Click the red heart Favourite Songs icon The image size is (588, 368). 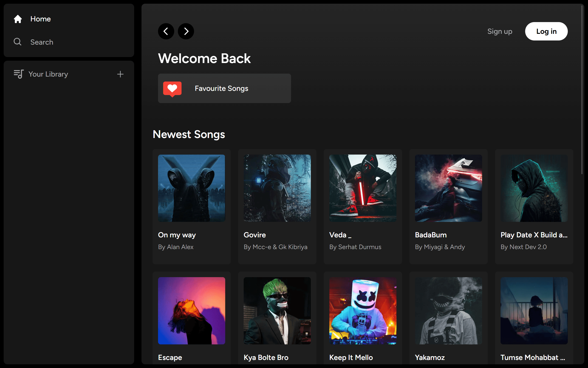(x=172, y=89)
